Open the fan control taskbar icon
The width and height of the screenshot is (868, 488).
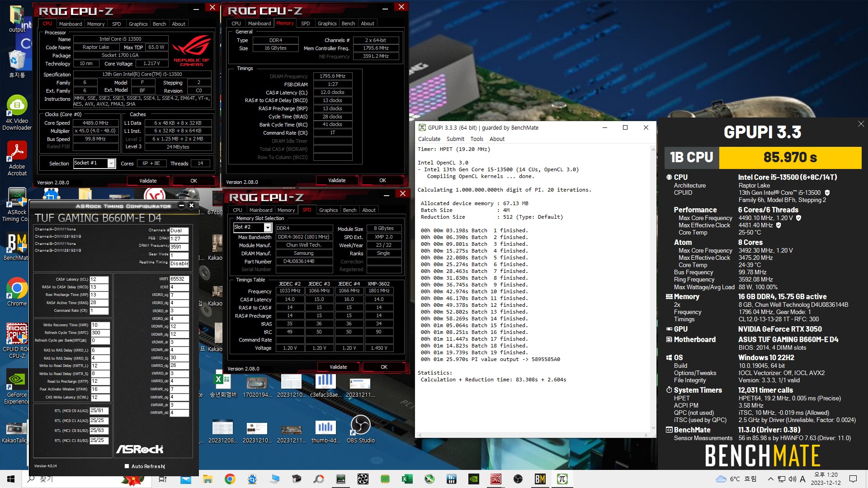pos(363,479)
